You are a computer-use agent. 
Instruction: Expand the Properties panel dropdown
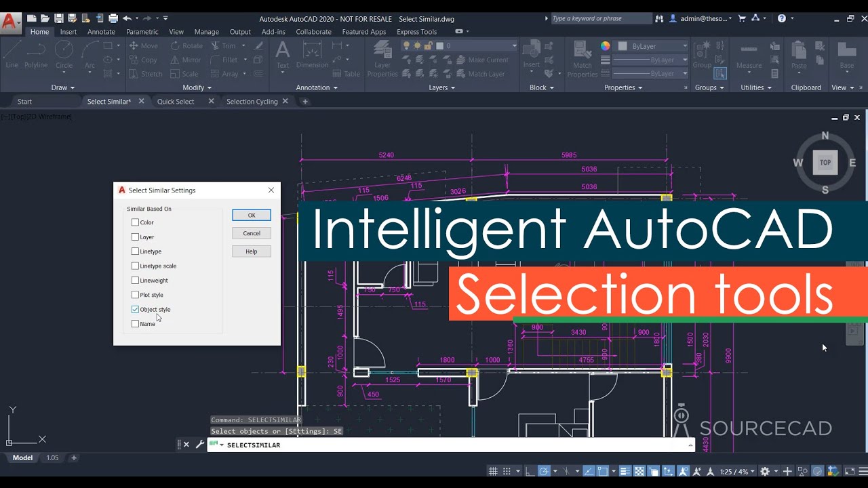[x=623, y=87]
